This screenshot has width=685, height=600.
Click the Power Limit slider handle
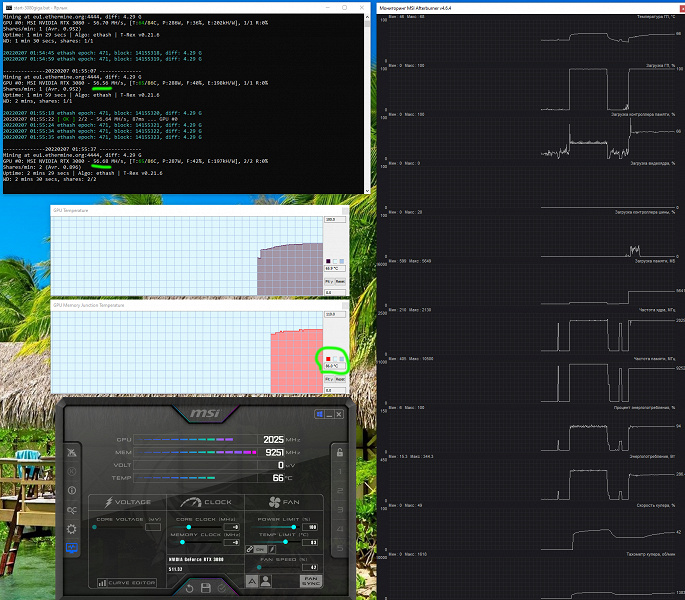[294, 527]
